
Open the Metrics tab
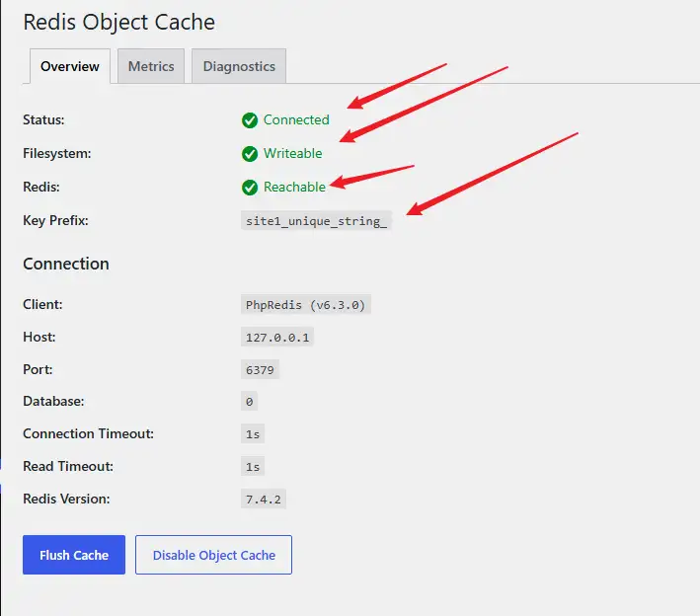[151, 66]
